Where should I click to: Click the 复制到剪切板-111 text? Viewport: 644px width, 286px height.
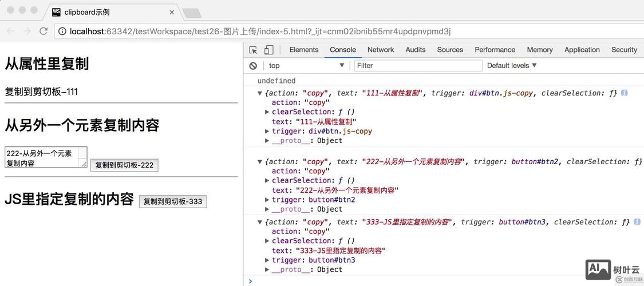(x=41, y=92)
